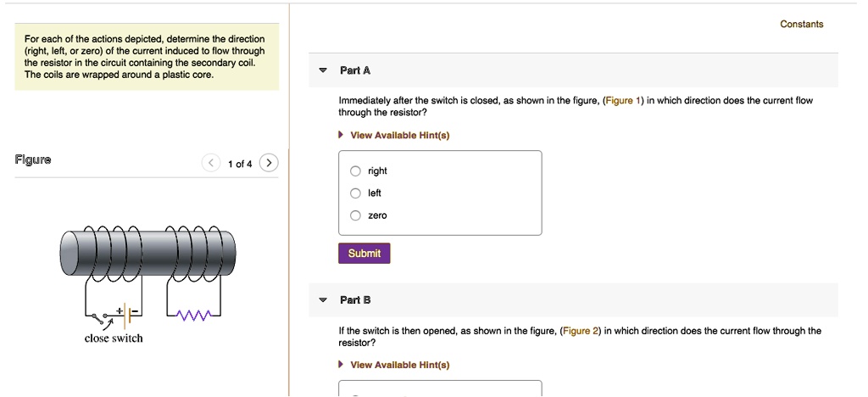The height and width of the screenshot is (397, 868).
Task: Click the yellow problem description box
Action: coord(144,57)
